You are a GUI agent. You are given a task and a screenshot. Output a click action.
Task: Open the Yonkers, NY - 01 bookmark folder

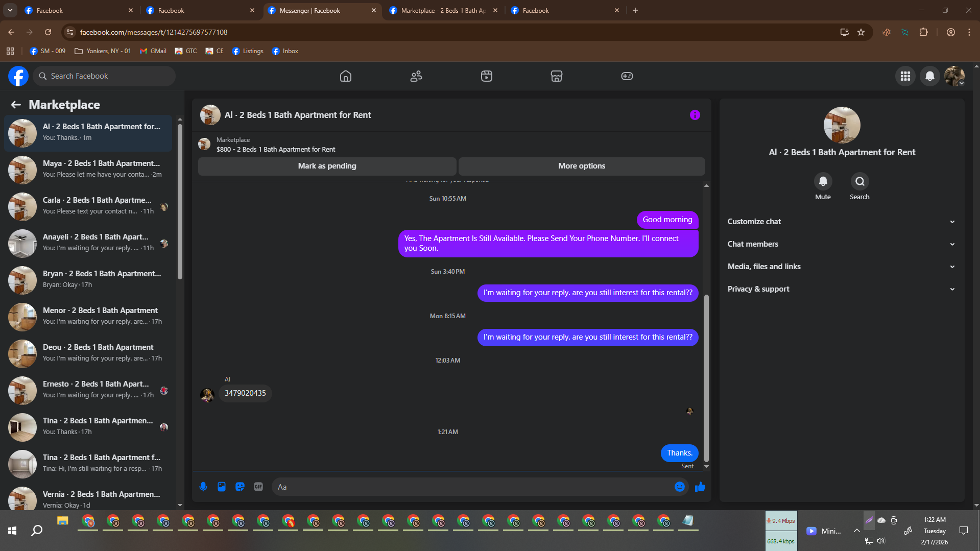pos(103,51)
